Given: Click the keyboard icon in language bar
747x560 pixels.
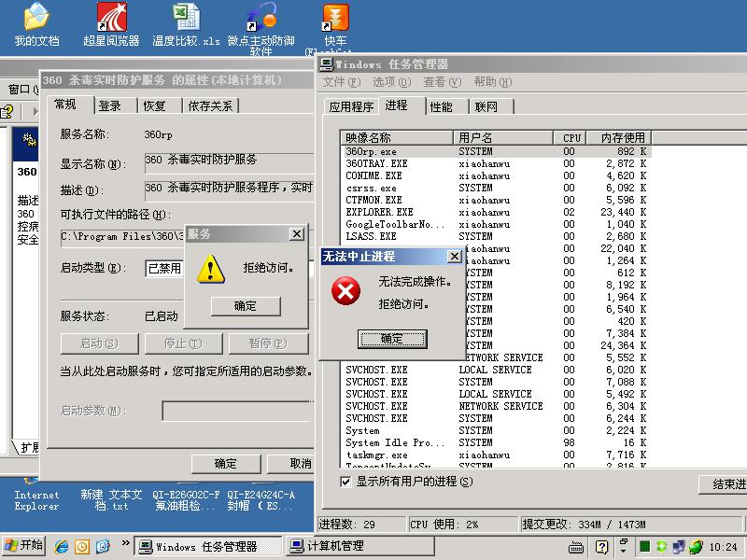Looking at the screenshot, I should [x=576, y=547].
